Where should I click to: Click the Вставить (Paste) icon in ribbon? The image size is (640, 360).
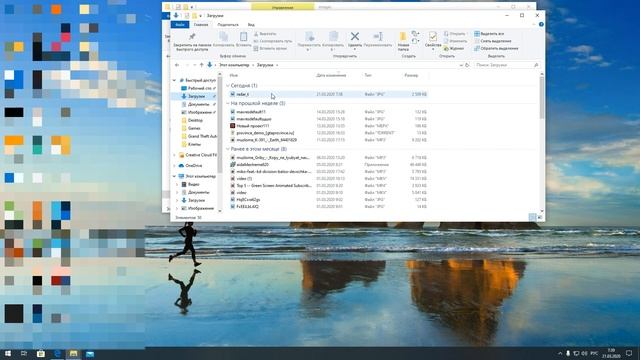pos(243,36)
